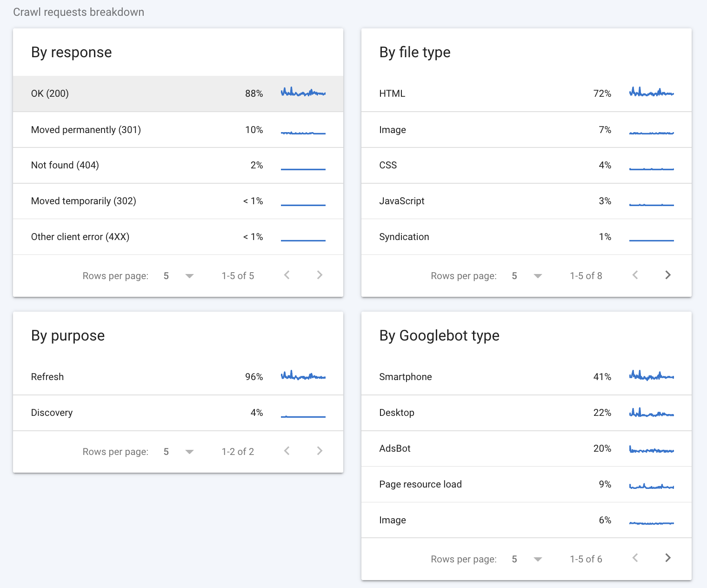Select the Image Googlebot row at 6%

pyautogui.click(x=527, y=520)
